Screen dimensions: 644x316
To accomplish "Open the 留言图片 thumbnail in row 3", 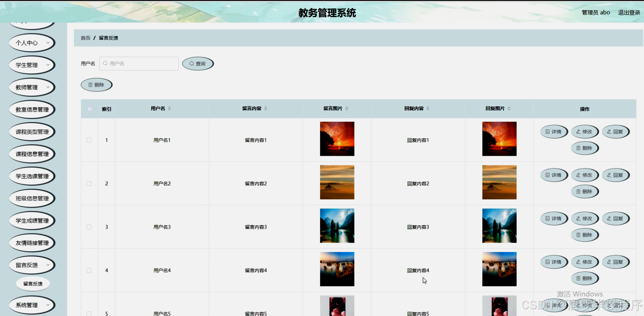I will 337,226.
